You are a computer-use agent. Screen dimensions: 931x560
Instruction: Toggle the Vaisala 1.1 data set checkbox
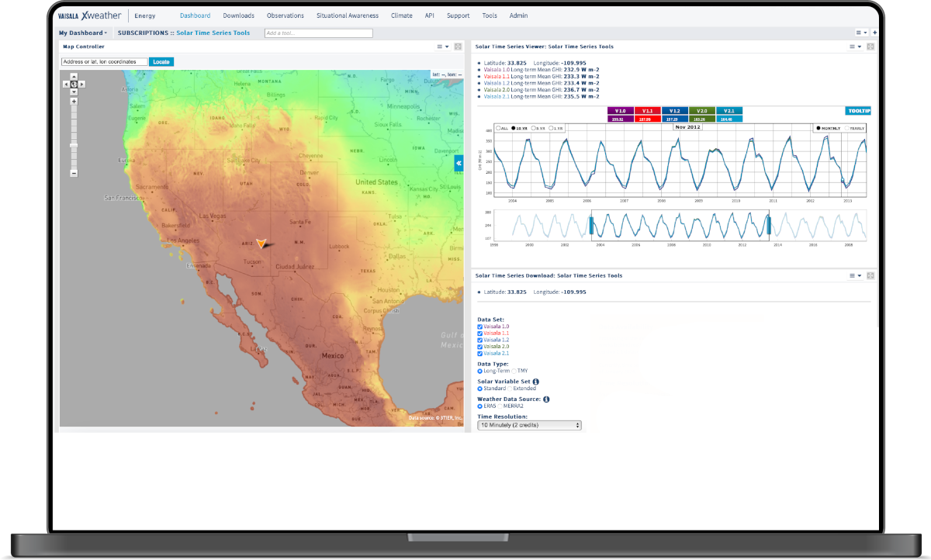[479, 334]
